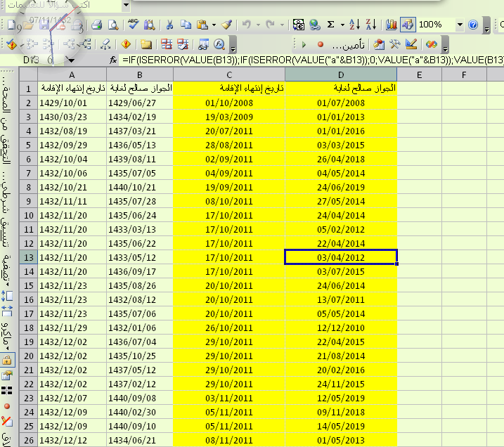
Task: Run the Spelling check tool
Action: (134, 25)
